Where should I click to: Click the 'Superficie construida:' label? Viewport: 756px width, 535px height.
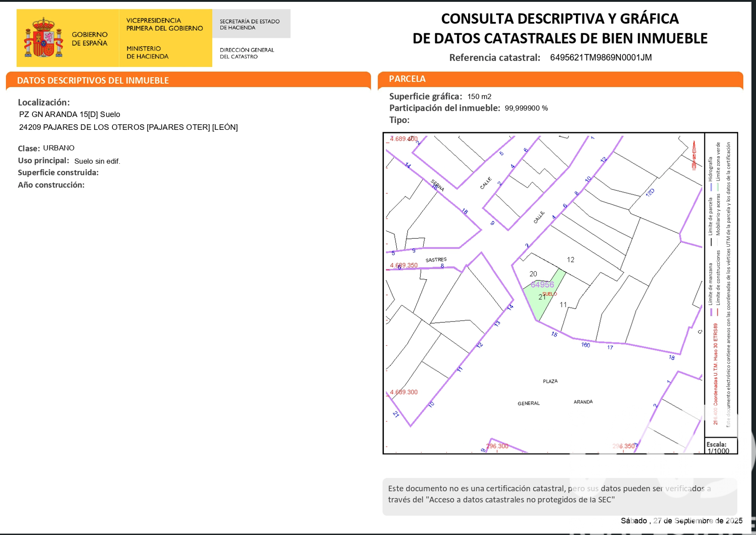pyautogui.click(x=58, y=172)
